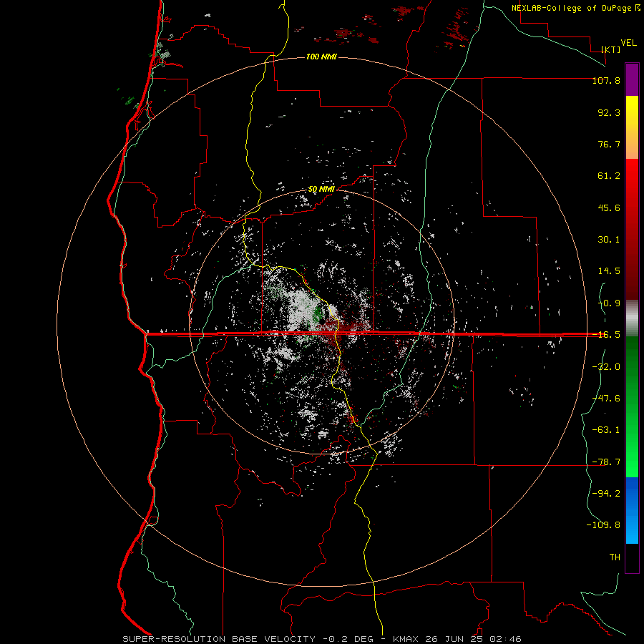The height and width of the screenshot is (644, 644).
Task: Click the 100 NMI range ring label
Action: [x=321, y=57]
